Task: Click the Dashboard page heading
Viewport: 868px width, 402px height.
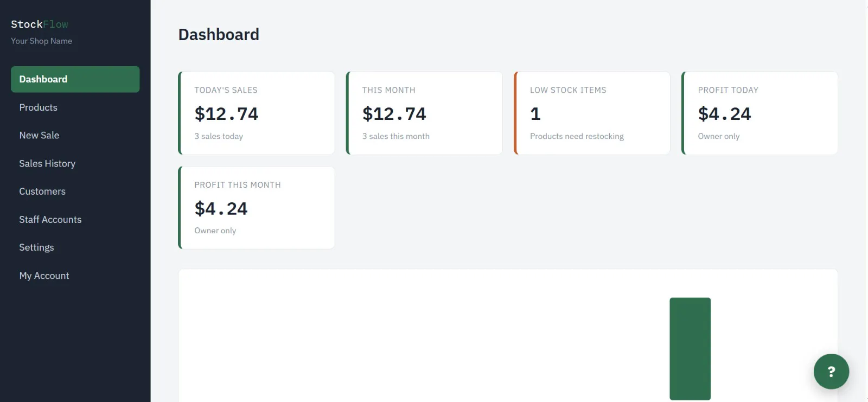Action: pos(219,35)
